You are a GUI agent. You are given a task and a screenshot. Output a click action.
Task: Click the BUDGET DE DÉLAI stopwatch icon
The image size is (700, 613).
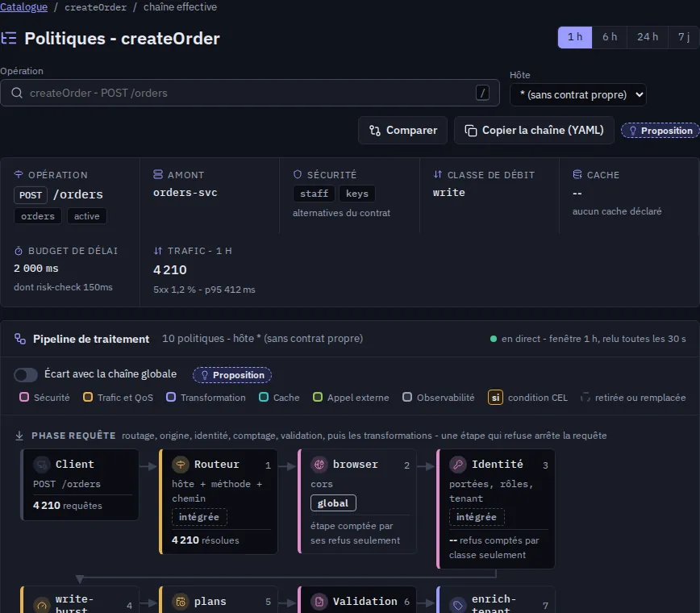pyautogui.click(x=19, y=251)
